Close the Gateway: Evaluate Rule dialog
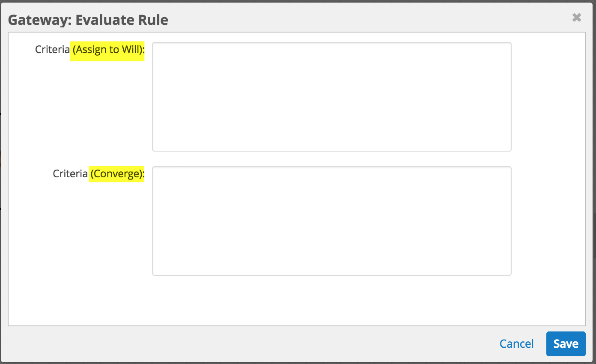This screenshot has height=364, width=596. 577,18
